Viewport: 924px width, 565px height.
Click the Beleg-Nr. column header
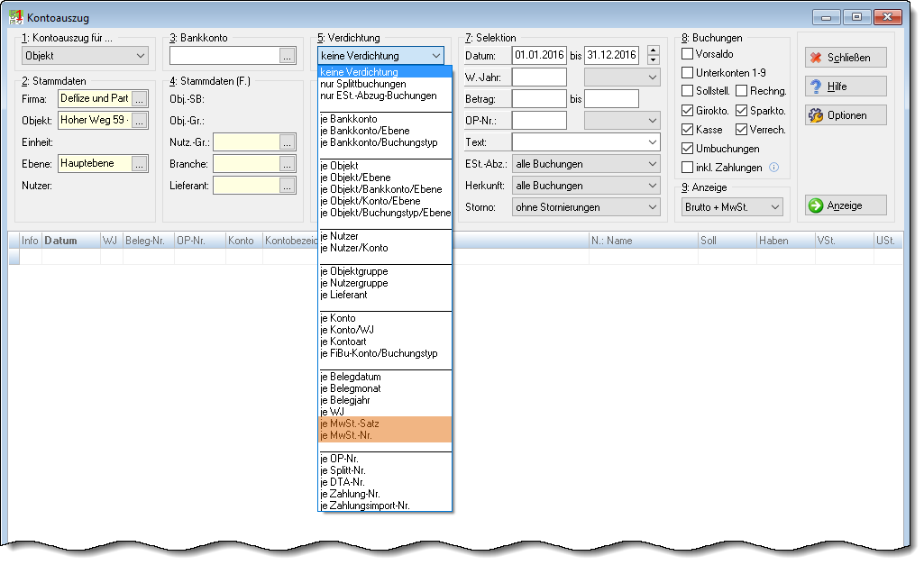149,241
